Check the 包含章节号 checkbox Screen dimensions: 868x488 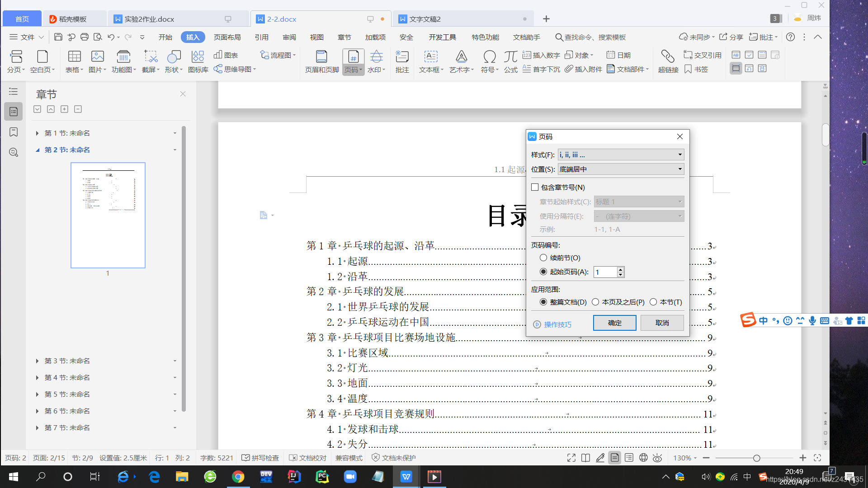coord(535,187)
